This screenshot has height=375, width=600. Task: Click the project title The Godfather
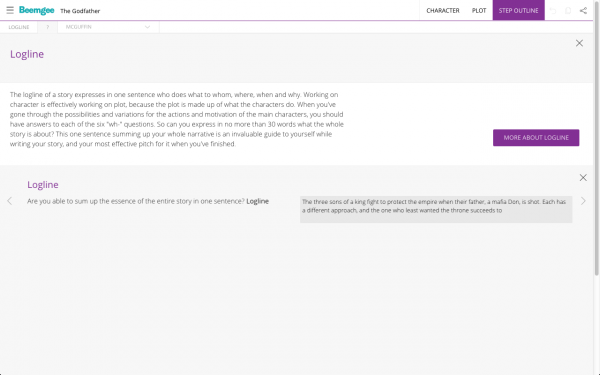[80, 11]
